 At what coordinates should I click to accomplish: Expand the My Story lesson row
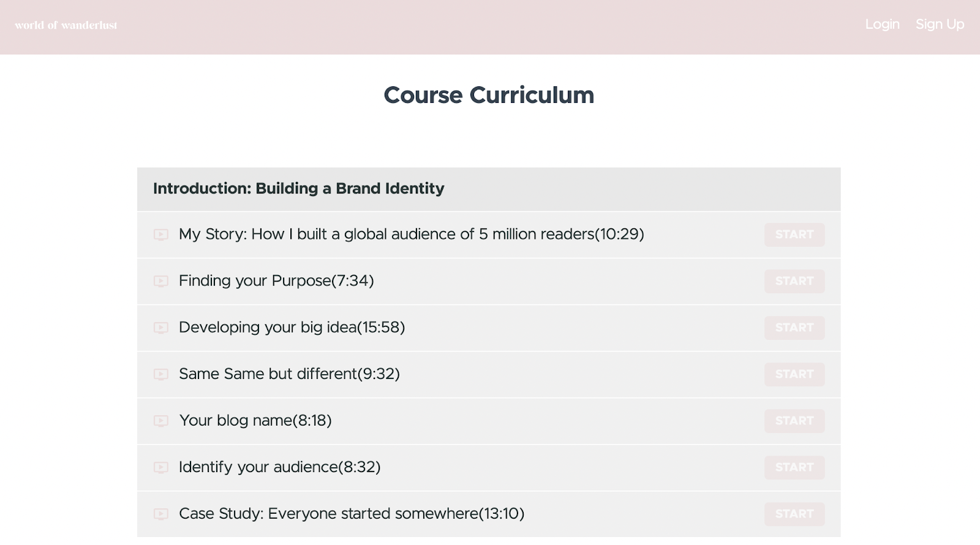411,235
